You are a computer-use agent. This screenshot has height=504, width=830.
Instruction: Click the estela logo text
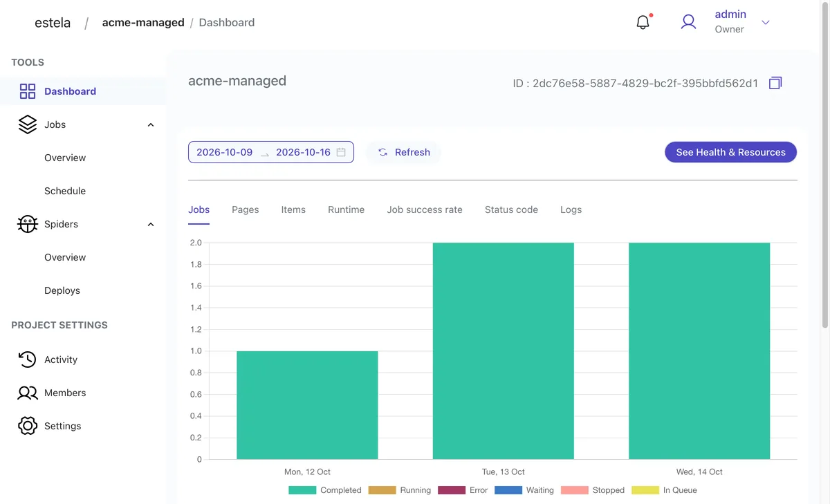53,22
